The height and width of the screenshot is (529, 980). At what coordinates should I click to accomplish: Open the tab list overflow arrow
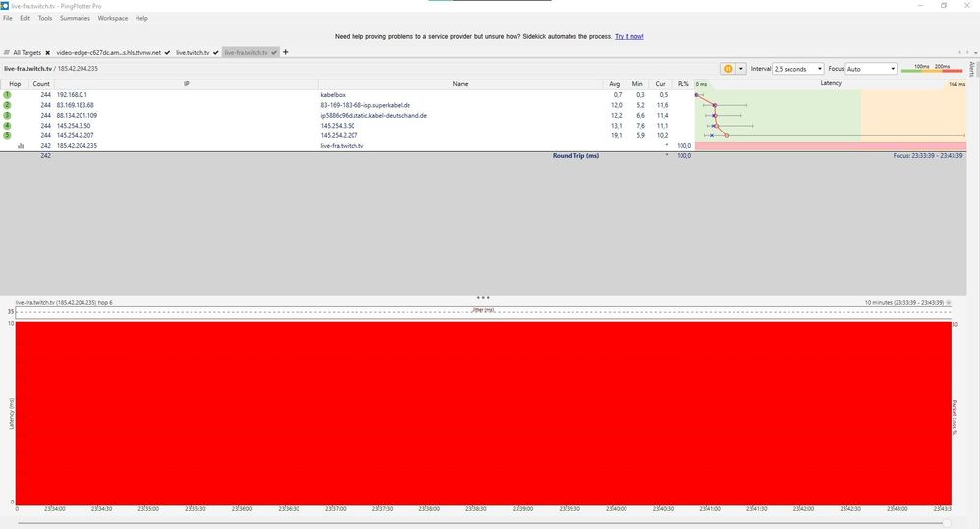[976, 52]
